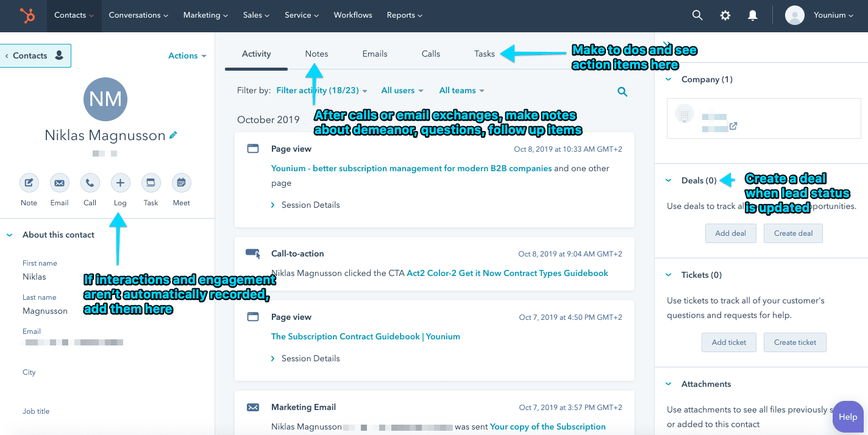Collapse About this contact section

tap(10, 235)
